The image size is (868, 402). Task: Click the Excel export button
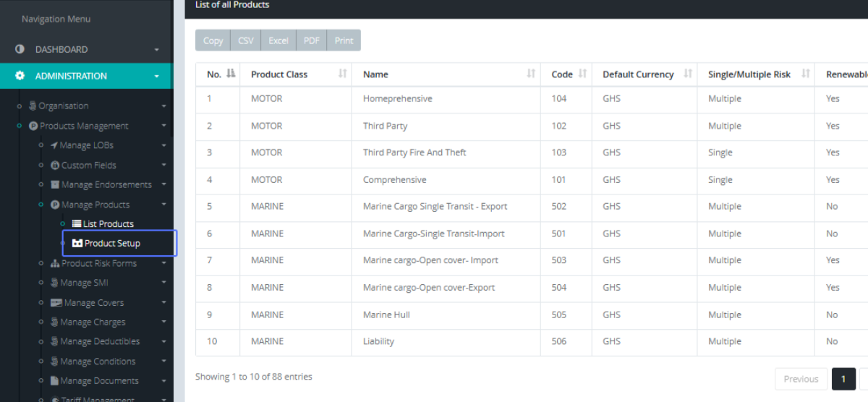click(x=278, y=40)
